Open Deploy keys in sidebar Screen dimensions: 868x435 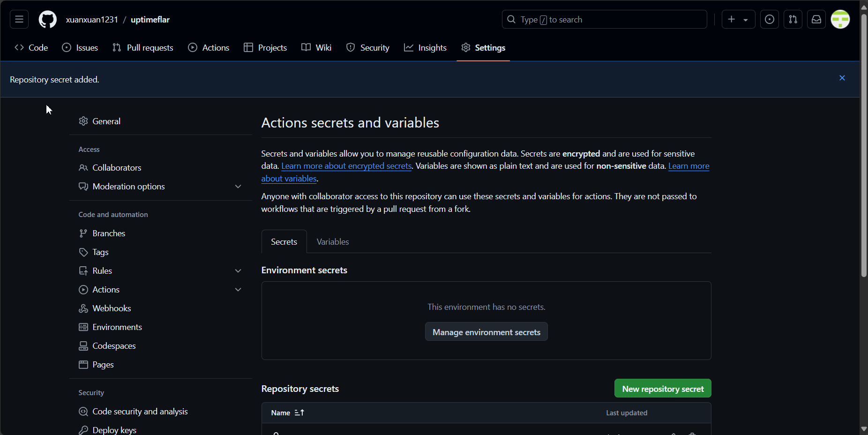point(161,430)
